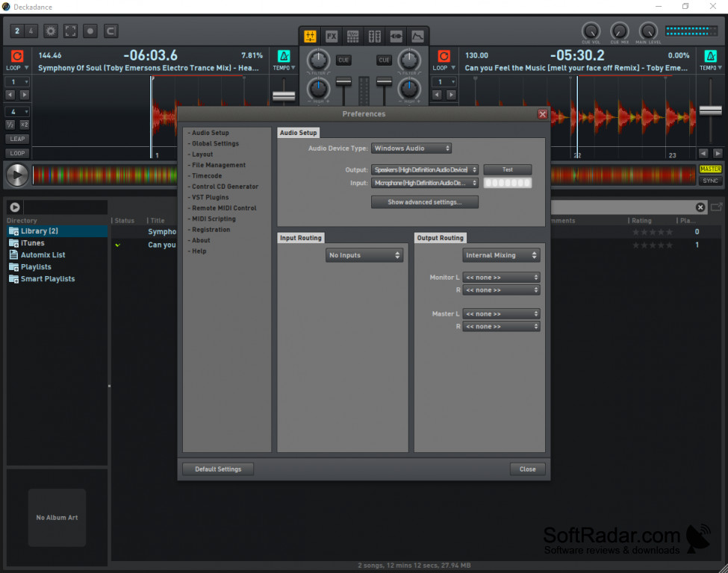The width and height of the screenshot is (728, 573).
Task: Step back left deck loop arrow
Action: [x=10, y=95]
